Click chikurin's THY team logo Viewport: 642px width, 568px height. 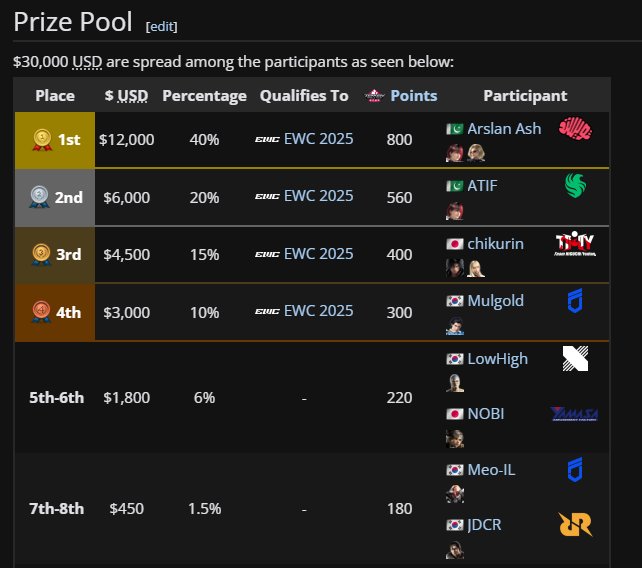click(x=575, y=243)
